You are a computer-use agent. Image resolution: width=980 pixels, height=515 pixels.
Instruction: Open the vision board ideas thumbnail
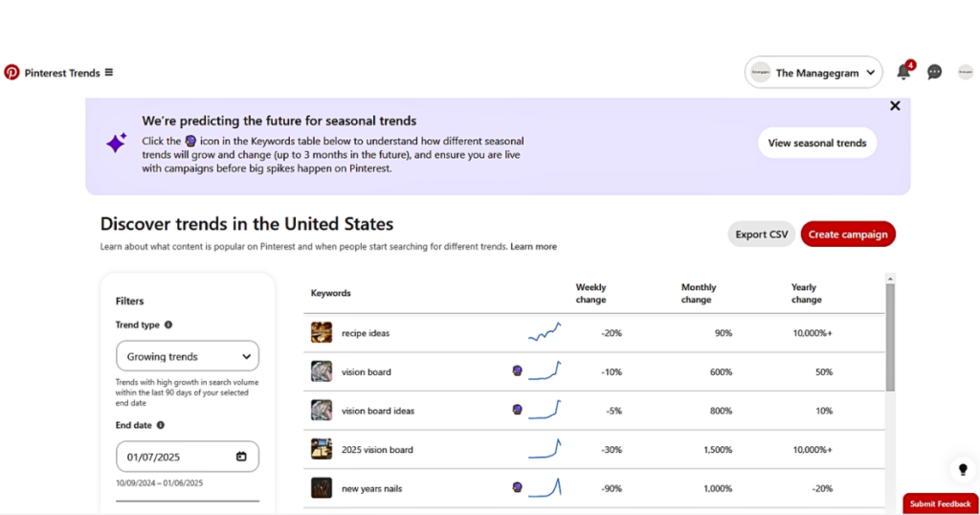(322, 410)
